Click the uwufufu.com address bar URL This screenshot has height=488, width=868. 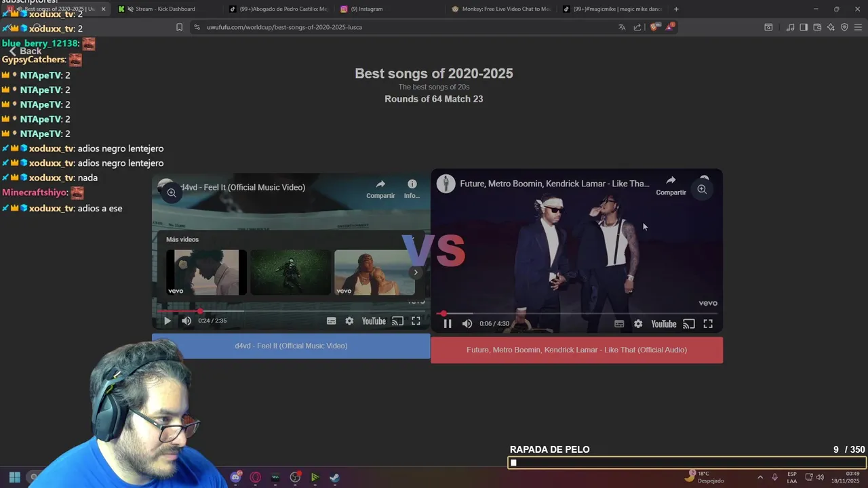[x=284, y=27]
